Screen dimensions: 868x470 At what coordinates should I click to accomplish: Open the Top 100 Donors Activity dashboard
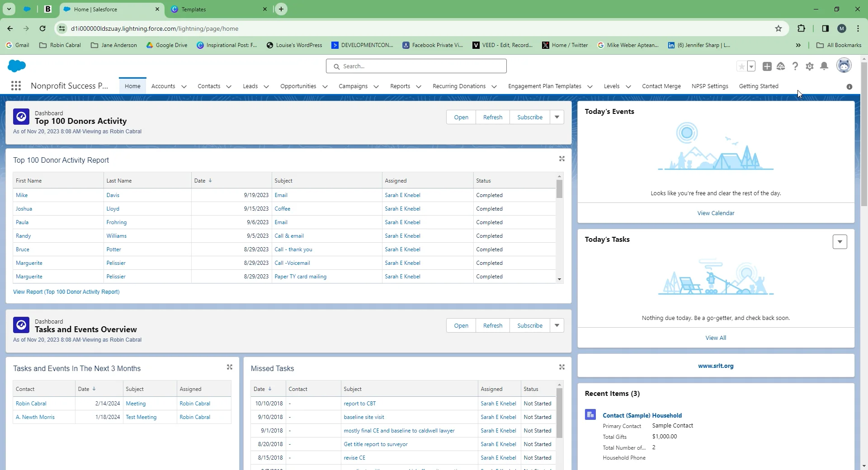461,117
